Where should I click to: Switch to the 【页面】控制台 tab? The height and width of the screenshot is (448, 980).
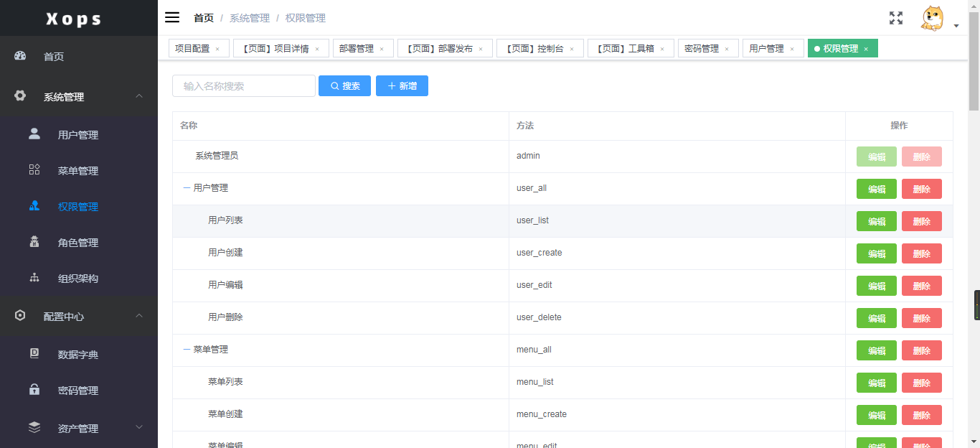534,49
